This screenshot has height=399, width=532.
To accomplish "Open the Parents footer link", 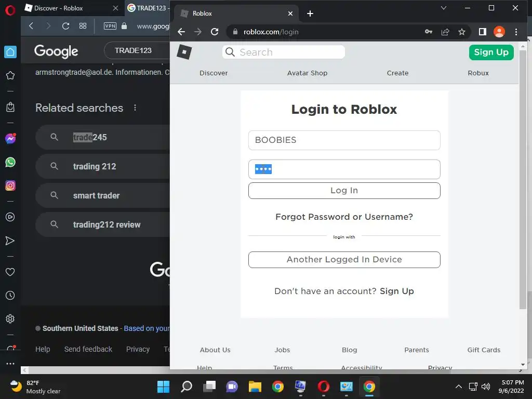I will 417,350.
